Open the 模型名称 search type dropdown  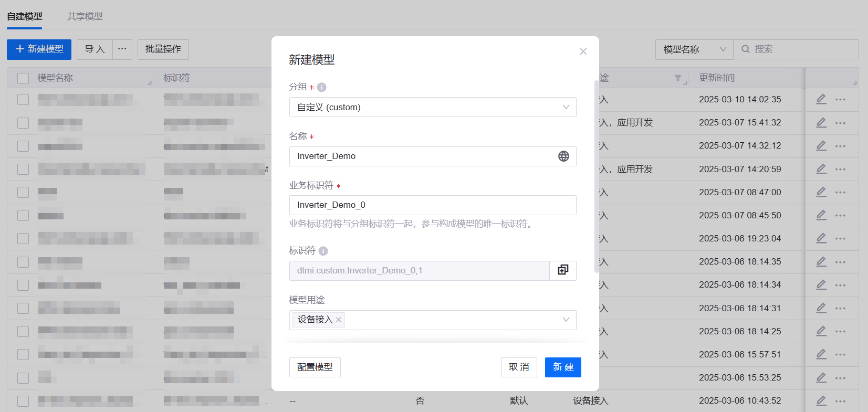point(694,49)
